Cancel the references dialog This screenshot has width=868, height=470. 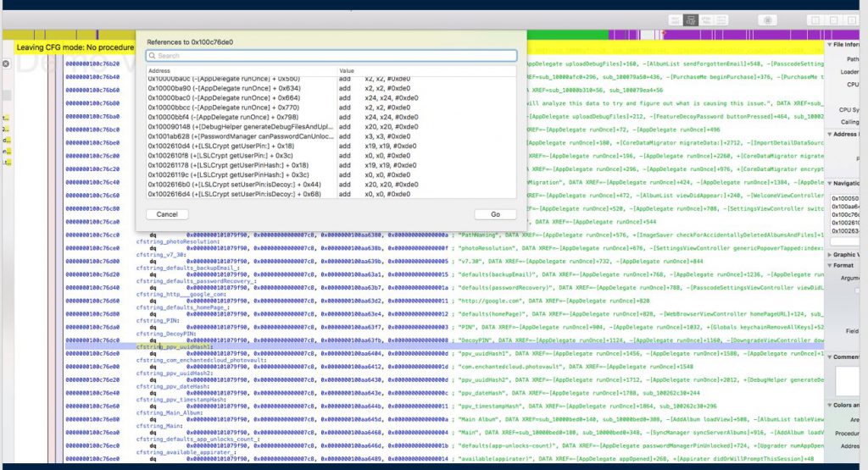click(x=167, y=214)
